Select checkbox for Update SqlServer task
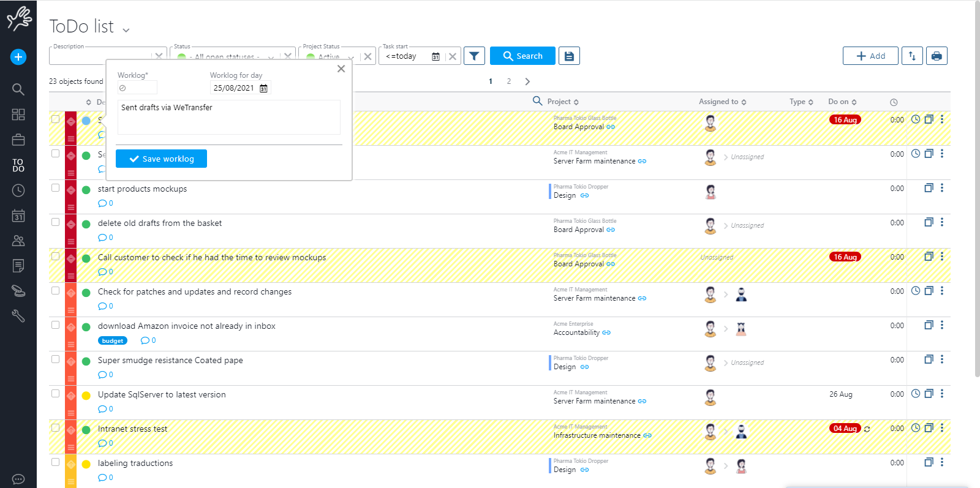Viewport: 980px width, 488px height. (56, 394)
